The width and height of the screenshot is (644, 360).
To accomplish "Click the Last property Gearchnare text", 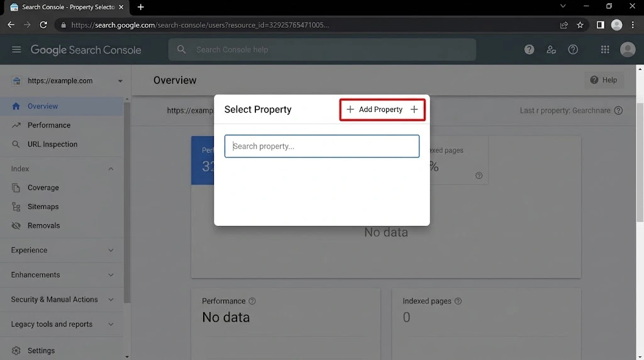I will pyautogui.click(x=565, y=111).
